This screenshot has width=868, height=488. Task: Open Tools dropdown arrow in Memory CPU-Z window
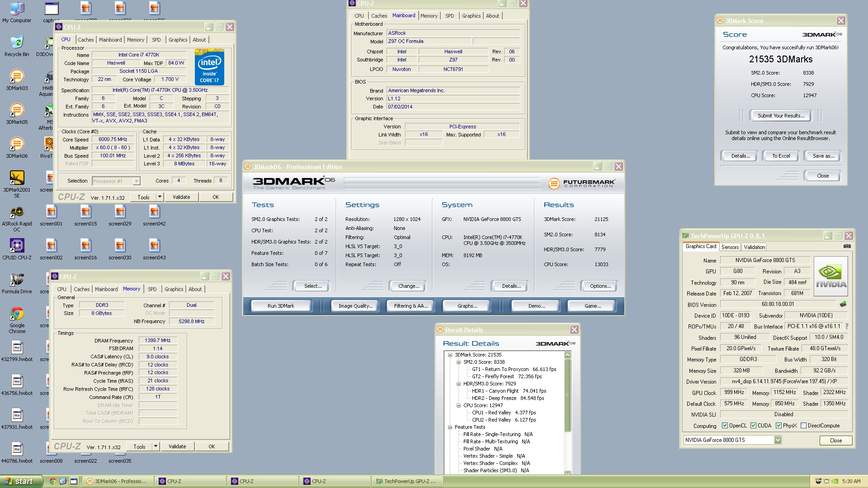point(155,446)
